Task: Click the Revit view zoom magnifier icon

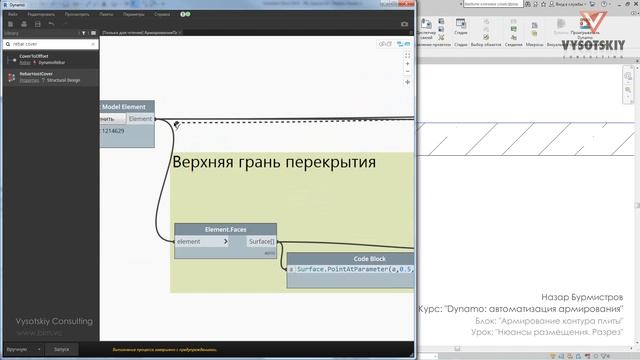Action: pyautogui.click(x=628, y=89)
